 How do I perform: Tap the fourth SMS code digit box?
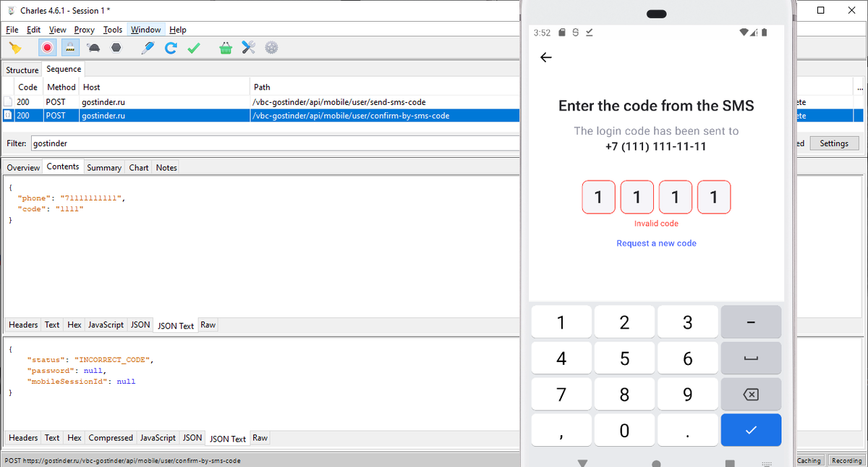(x=714, y=197)
